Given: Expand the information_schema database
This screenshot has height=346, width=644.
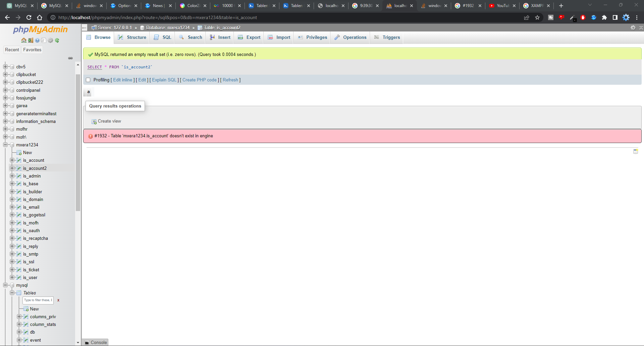Looking at the screenshot, I should point(5,122).
